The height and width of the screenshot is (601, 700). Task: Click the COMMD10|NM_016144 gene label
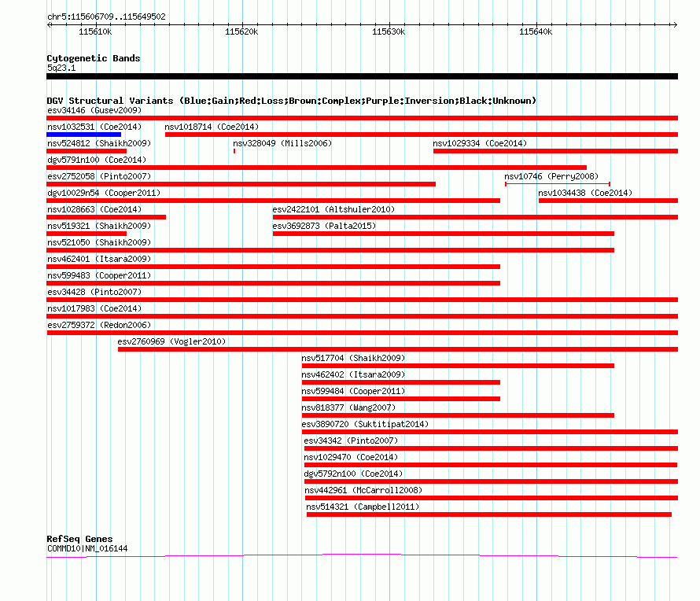coord(87,548)
